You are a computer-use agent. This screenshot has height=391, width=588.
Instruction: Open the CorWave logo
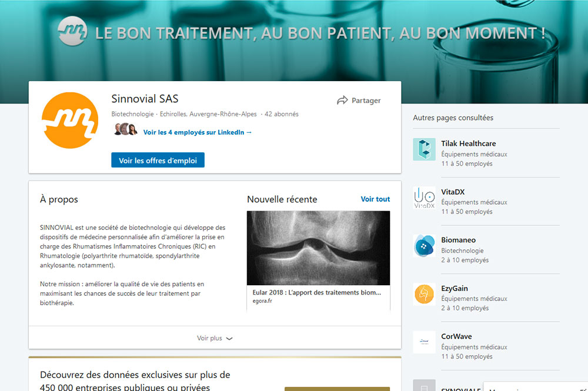[424, 342]
